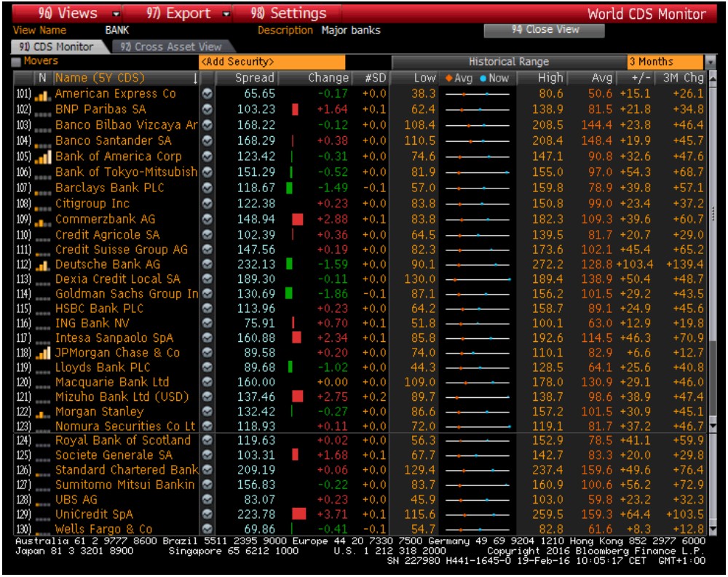Click the Spread column header
Image resolution: width=728 pixels, height=577 pixels.
coord(247,78)
